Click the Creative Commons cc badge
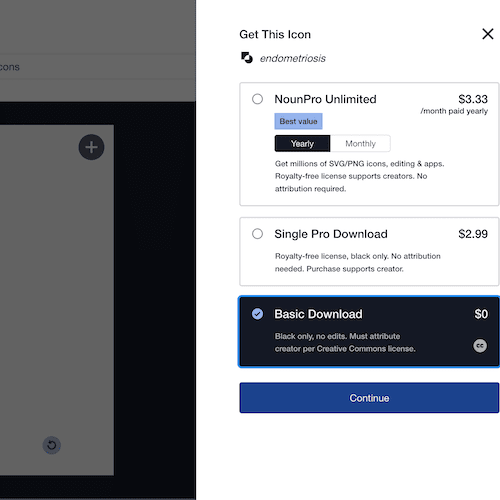This screenshot has height=500, width=500. click(480, 346)
